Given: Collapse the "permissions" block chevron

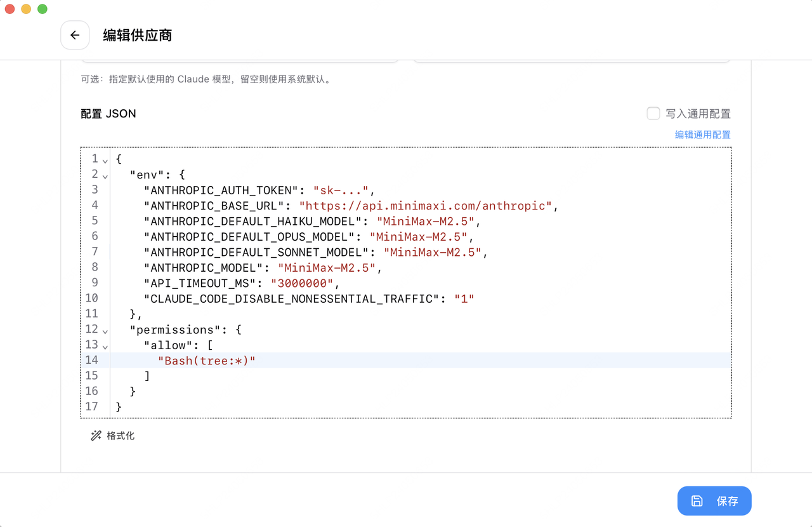Looking at the screenshot, I should [x=105, y=331].
